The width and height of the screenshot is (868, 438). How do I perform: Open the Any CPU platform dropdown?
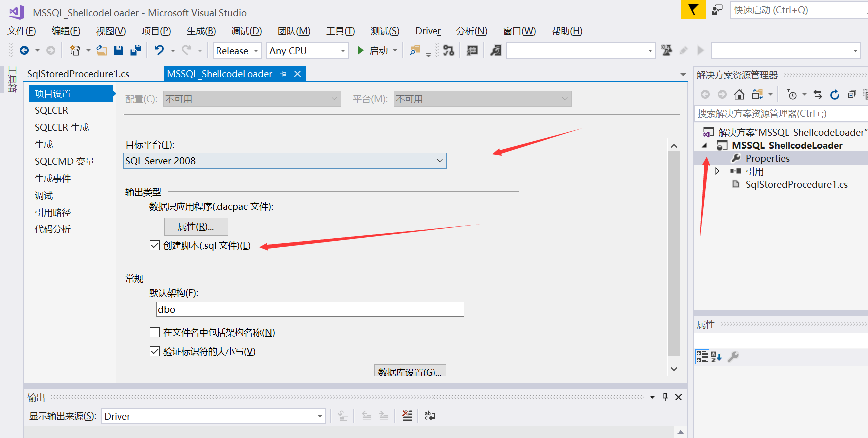click(x=307, y=51)
